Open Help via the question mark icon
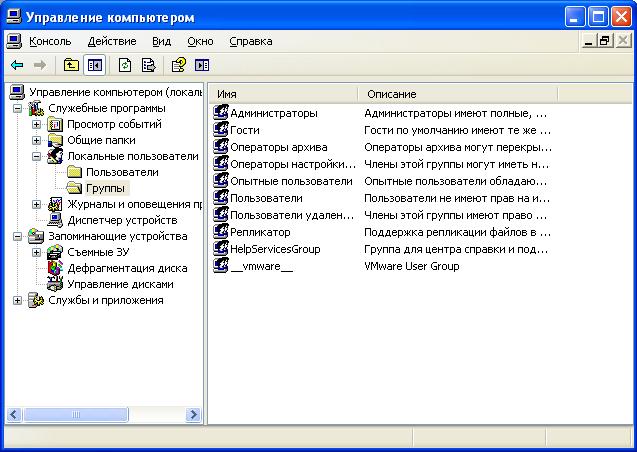Image resolution: width=637 pixels, height=452 pixels. 179,65
